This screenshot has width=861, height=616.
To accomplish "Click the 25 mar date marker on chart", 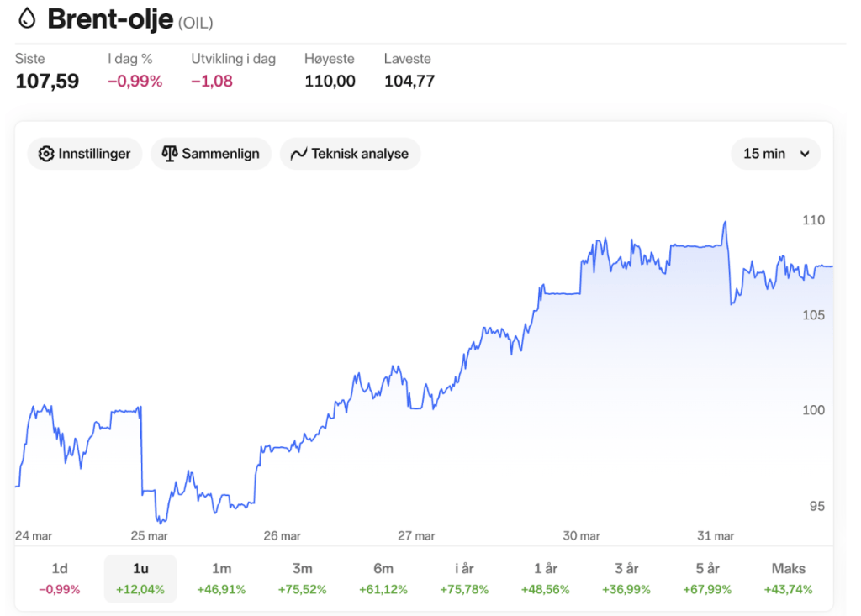I will 149,535.
